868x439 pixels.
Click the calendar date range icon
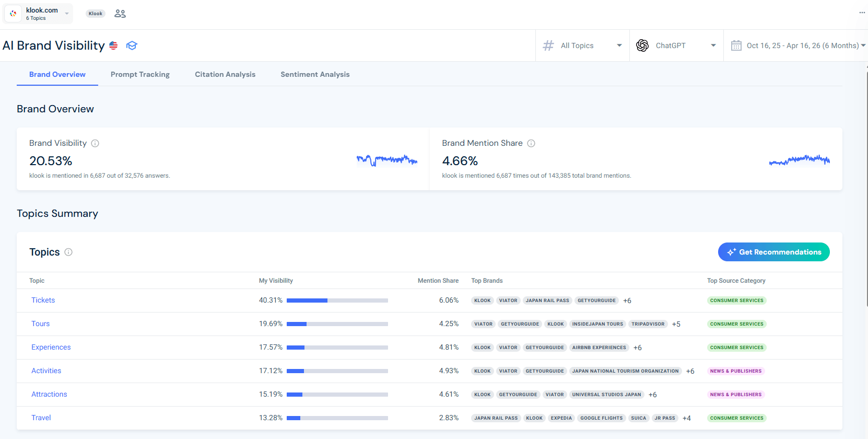point(736,45)
